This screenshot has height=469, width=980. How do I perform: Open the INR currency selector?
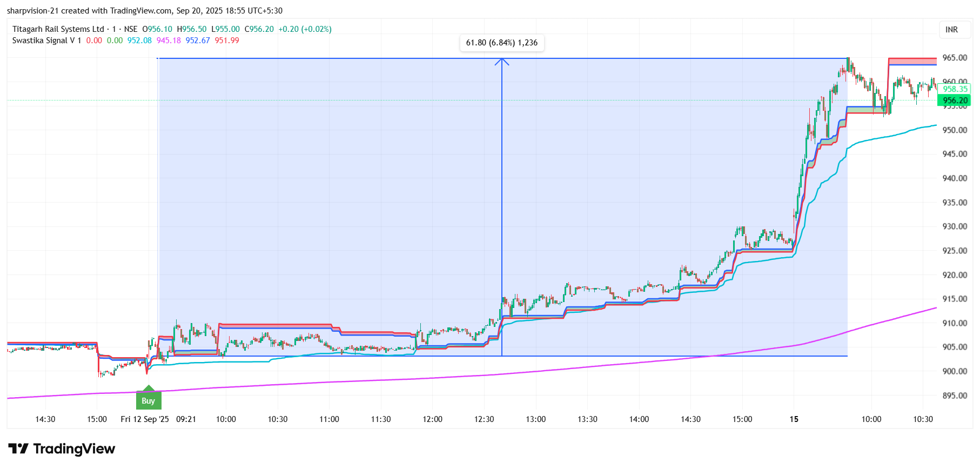coord(951,30)
